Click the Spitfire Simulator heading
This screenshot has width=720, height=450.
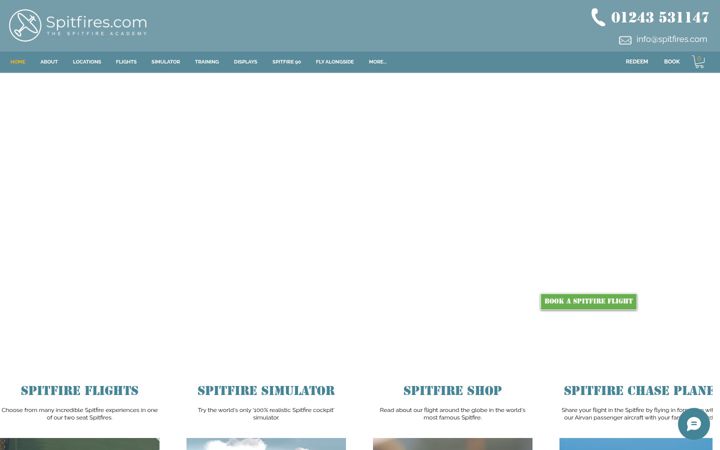266,391
